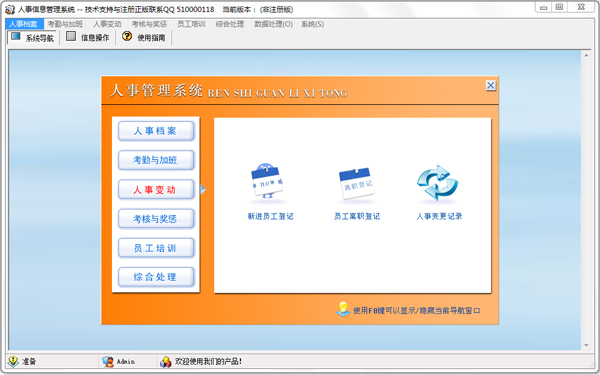Open the 综合处理 menu
Viewport: 600px width, 375px height.
[230, 24]
